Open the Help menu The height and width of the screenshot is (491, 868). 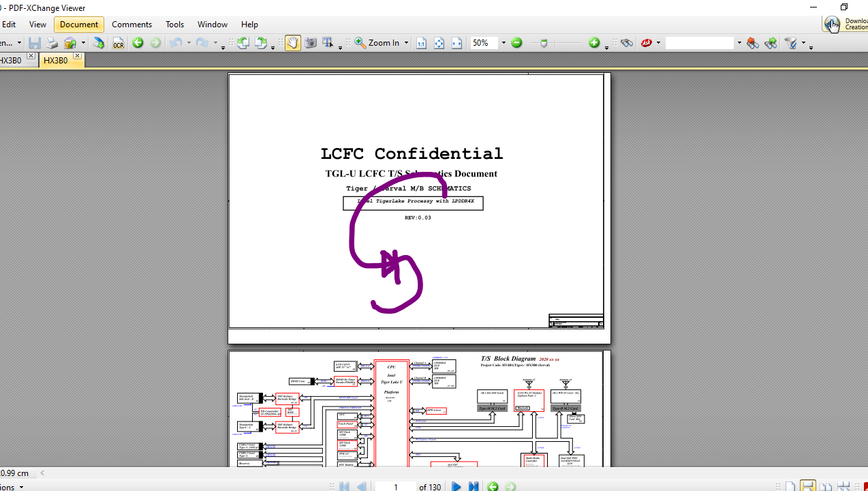(x=249, y=24)
